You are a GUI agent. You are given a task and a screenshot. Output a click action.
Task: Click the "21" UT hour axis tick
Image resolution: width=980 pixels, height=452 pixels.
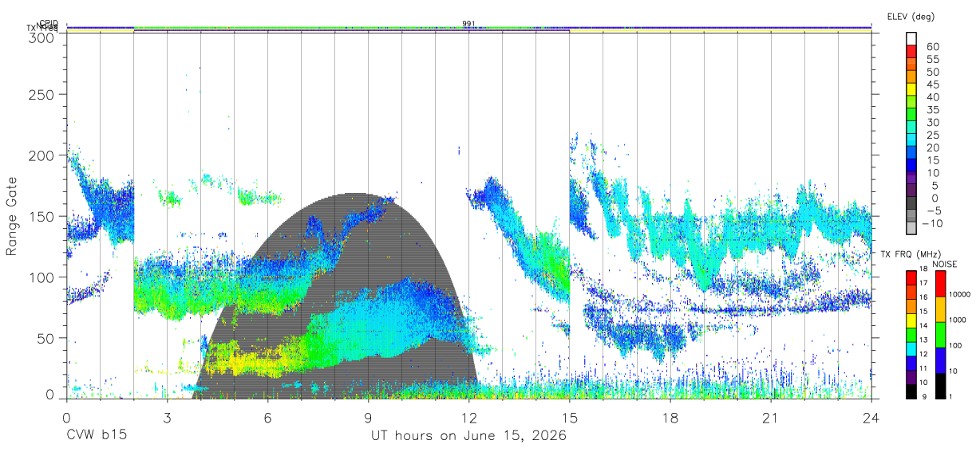pyautogui.click(x=771, y=417)
